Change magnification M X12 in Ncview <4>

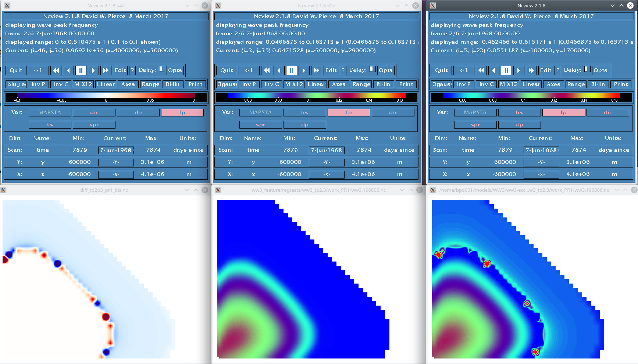pos(83,84)
